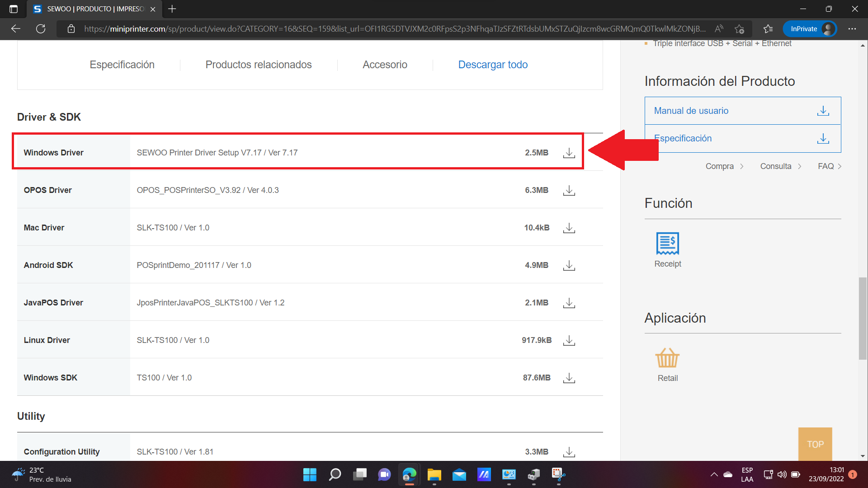Click Linux Driver download icon
Viewport: 868px width, 488px height.
click(x=569, y=340)
